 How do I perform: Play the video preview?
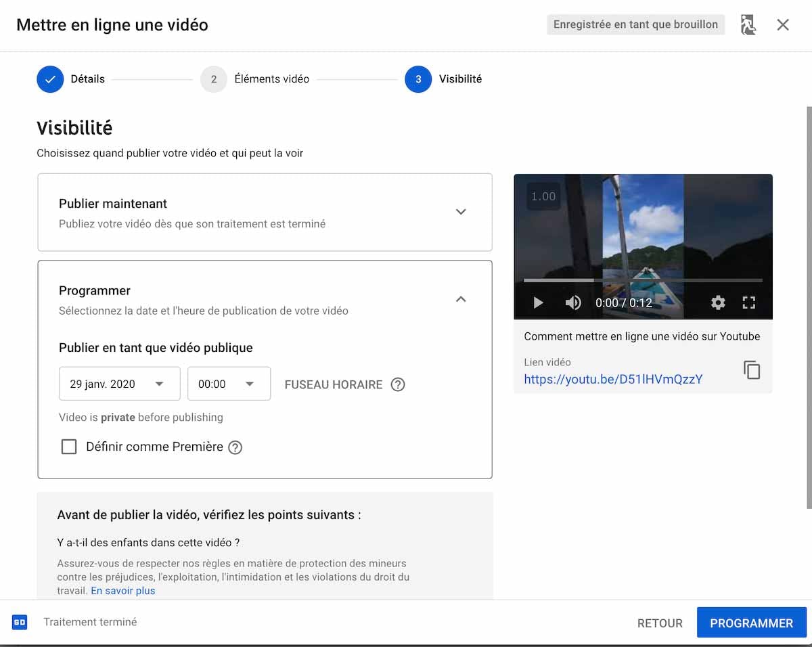tap(538, 303)
